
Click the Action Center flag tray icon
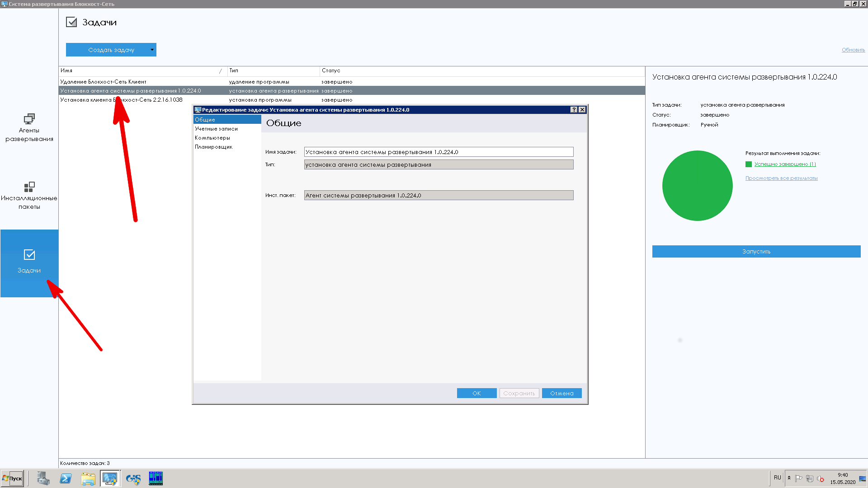[x=799, y=479]
